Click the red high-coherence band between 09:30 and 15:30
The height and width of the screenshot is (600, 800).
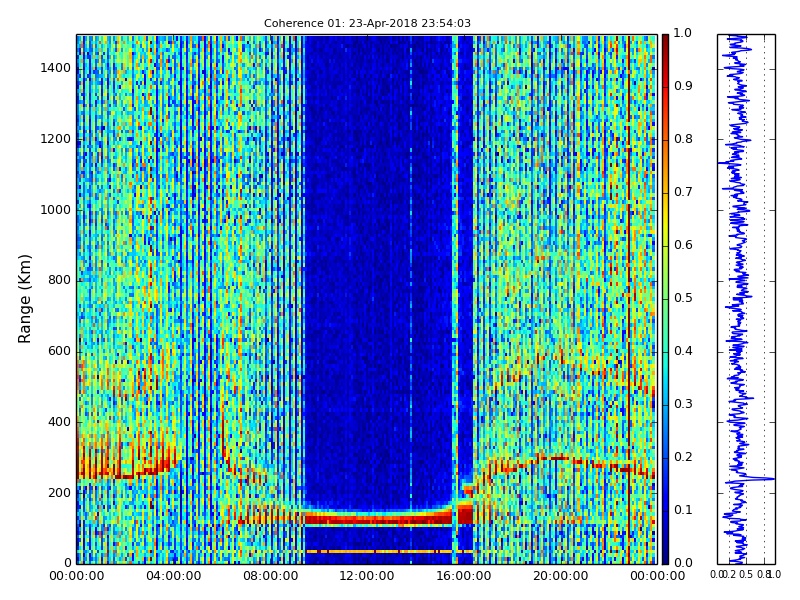point(378,519)
